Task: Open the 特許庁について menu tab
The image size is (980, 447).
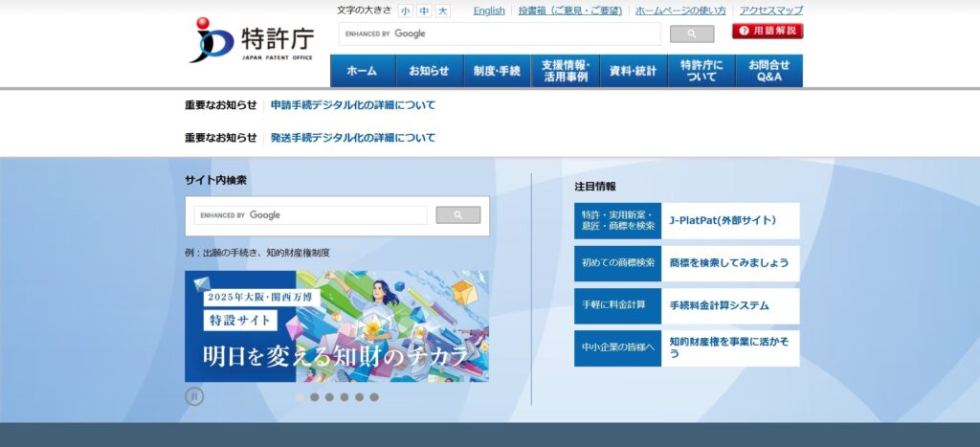Action: tap(702, 71)
